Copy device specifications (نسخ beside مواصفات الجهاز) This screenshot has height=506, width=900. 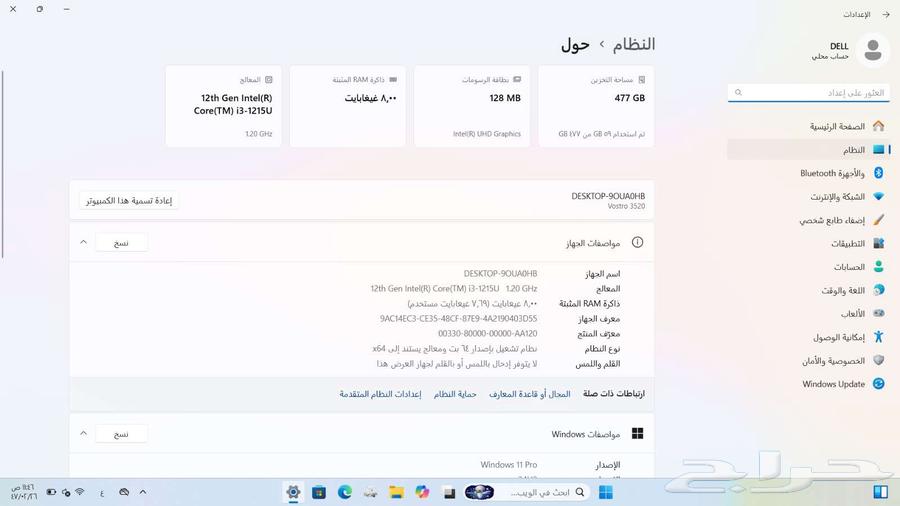121,243
